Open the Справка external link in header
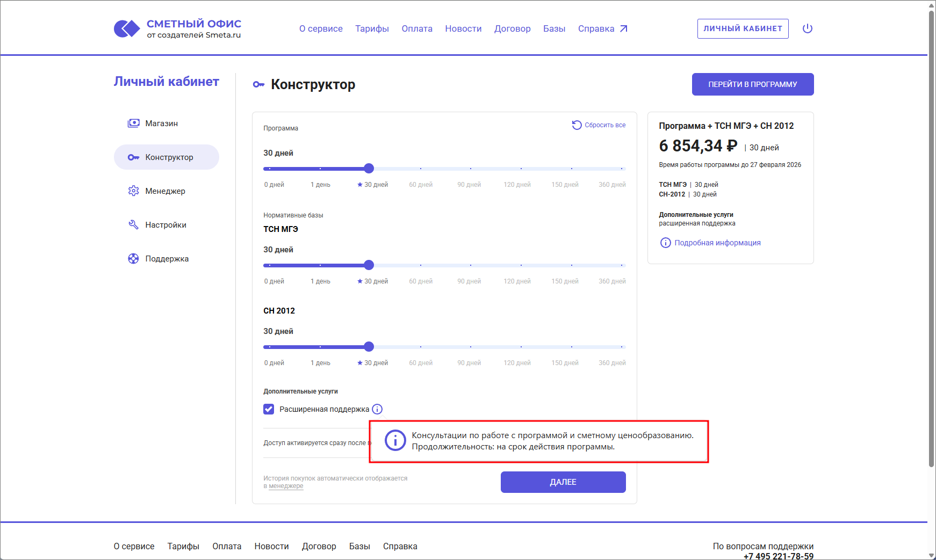 (602, 29)
